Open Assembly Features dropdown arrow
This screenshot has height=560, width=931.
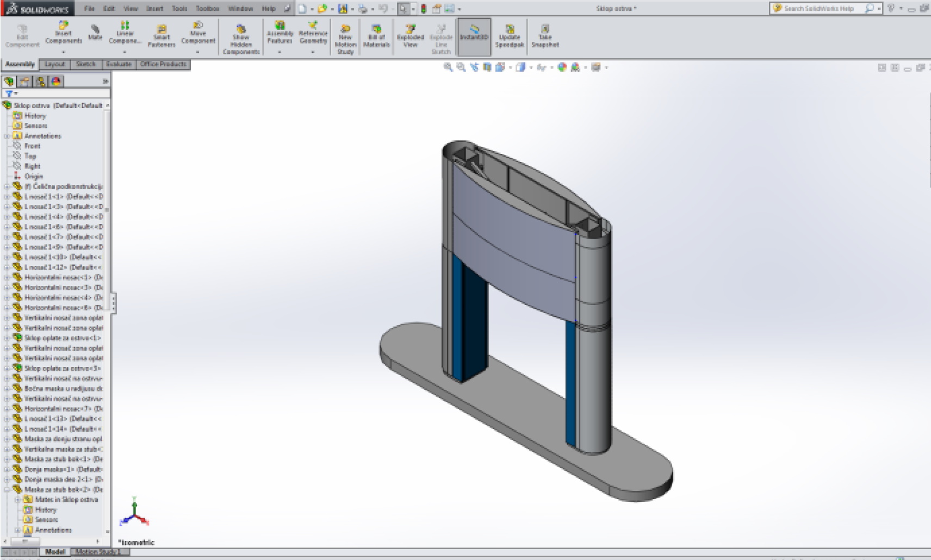280,52
